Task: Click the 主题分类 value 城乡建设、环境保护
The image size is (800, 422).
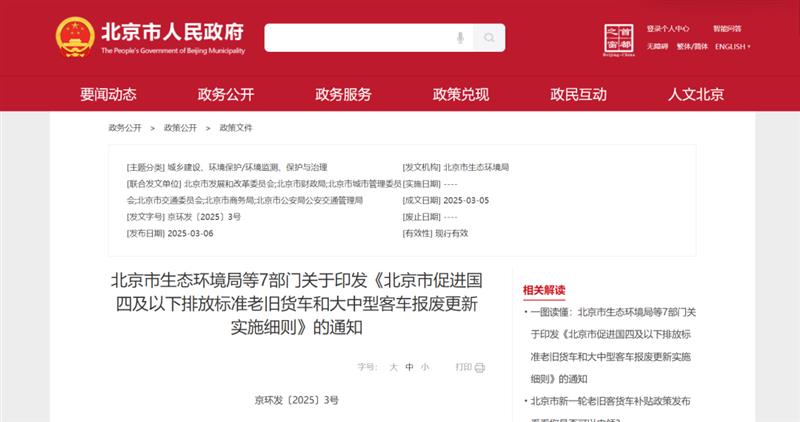Action: click(x=247, y=167)
